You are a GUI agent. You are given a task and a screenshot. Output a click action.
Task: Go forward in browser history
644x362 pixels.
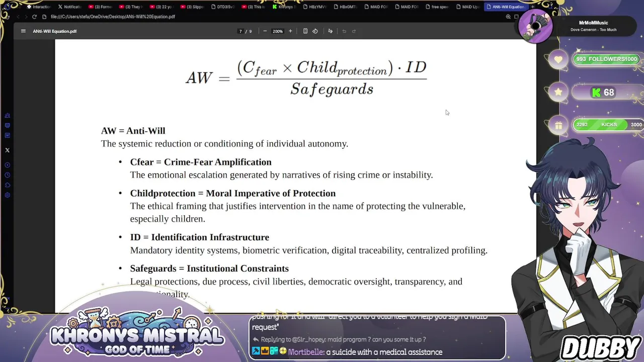(x=26, y=17)
